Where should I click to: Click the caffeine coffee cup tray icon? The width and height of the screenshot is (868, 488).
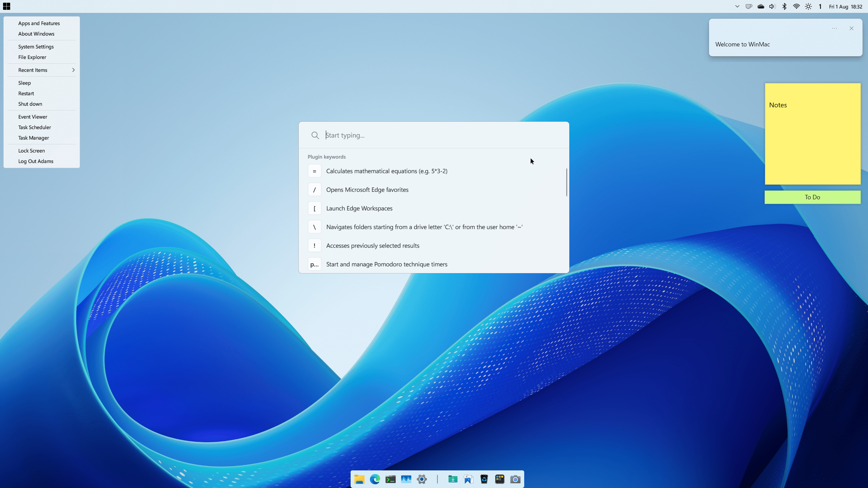tap(749, 6)
